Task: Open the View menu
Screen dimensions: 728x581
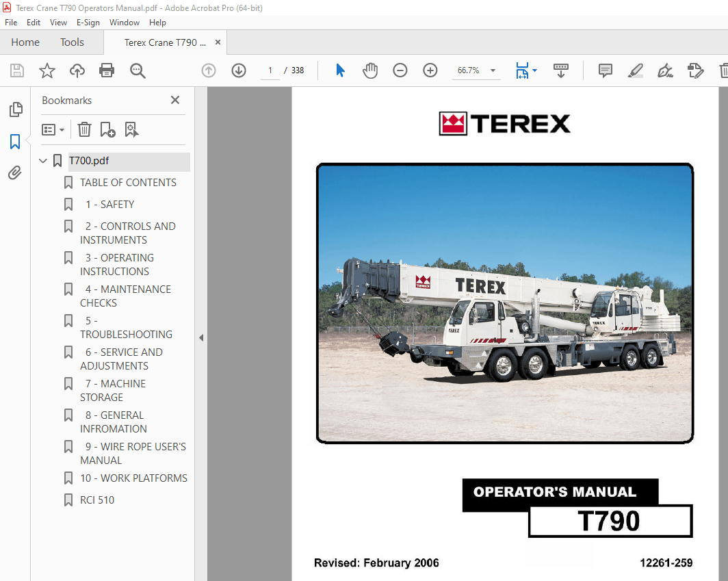Action: point(58,23)
